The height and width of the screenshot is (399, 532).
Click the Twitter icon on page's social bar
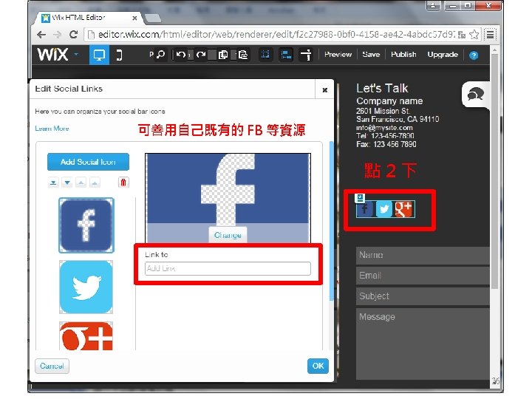(384, 209)
